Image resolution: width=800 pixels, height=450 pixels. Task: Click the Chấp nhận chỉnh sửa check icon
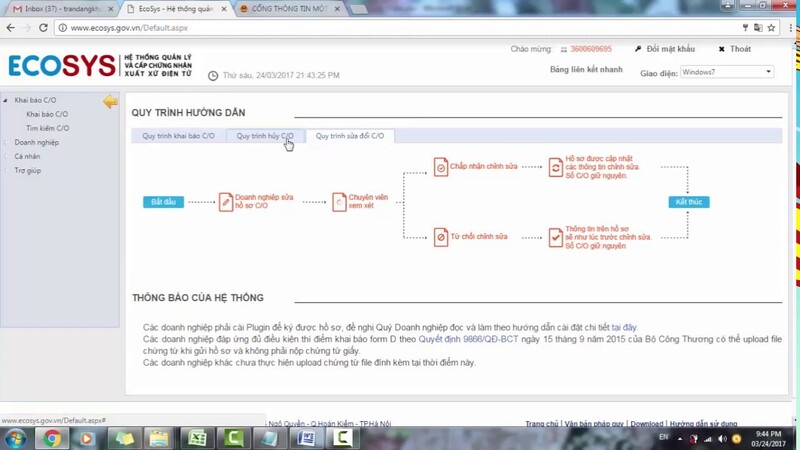point(441,167)
